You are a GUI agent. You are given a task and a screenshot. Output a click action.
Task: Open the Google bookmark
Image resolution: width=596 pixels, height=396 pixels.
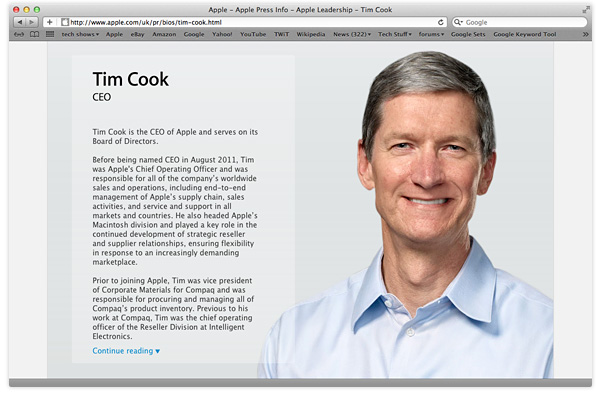click(x=194, y=34)
